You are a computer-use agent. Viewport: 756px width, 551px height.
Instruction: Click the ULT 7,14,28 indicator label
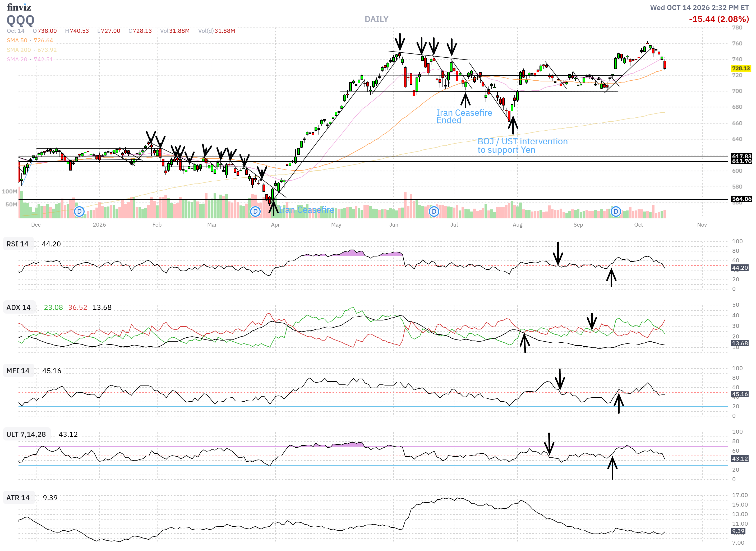[26, 434]
